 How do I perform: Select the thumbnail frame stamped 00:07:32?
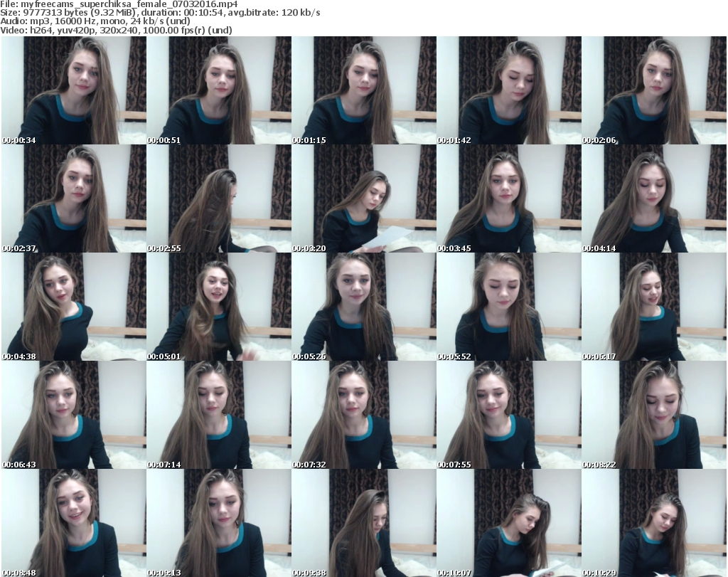[364, 415]
